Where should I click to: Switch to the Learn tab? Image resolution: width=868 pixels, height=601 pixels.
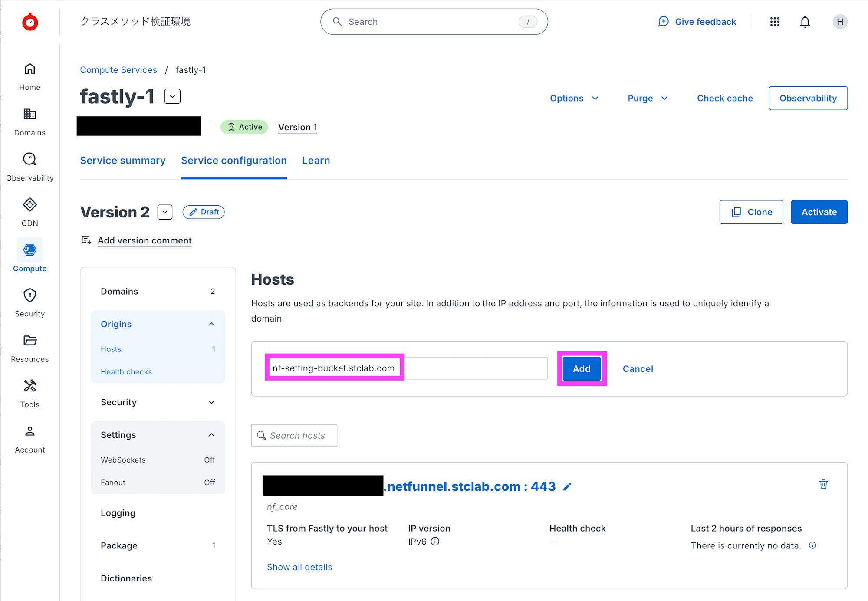316,161
